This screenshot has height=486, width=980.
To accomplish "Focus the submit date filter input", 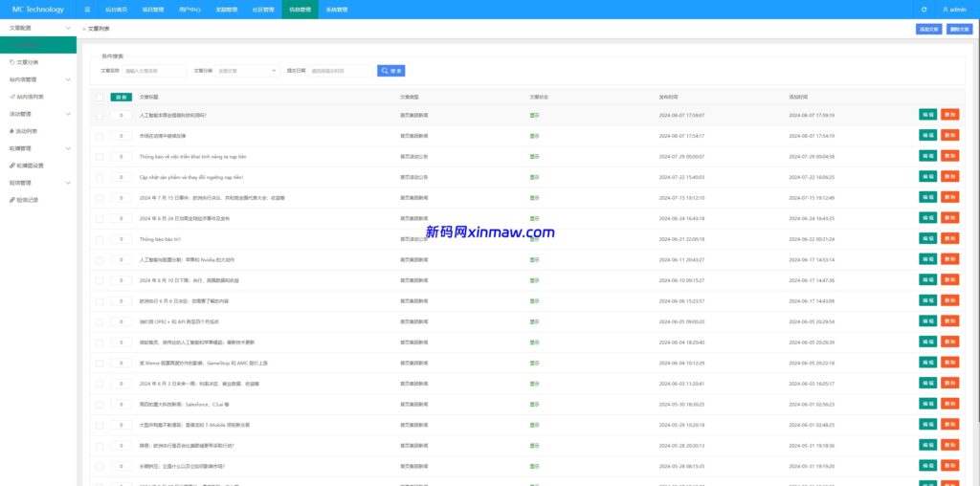I will click(x=341, y=71).
